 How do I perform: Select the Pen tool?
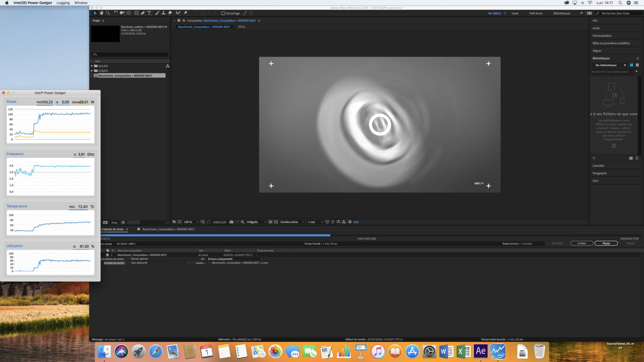point(143,13)
